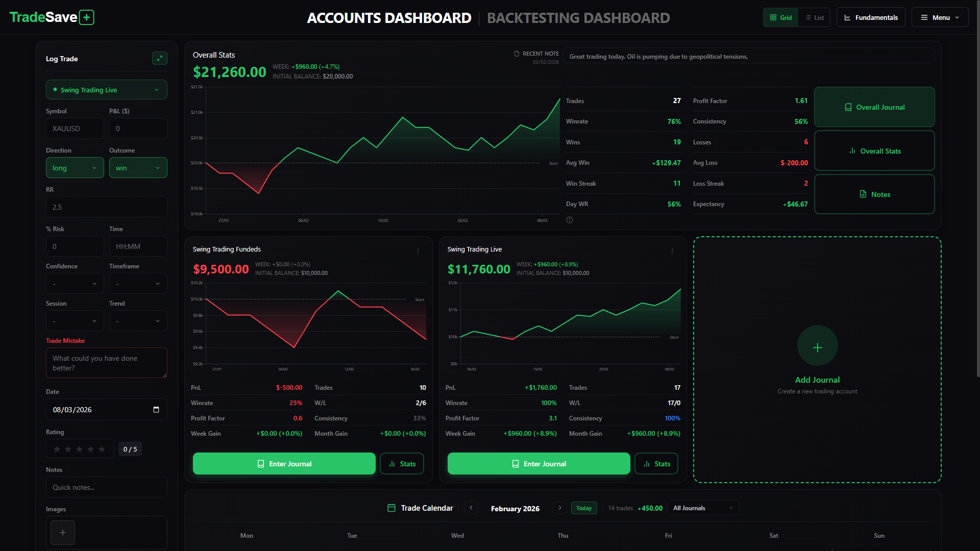This screenshot has height=551, width=980.
Task: Set rating to five stars
Action: click(102, 449)
